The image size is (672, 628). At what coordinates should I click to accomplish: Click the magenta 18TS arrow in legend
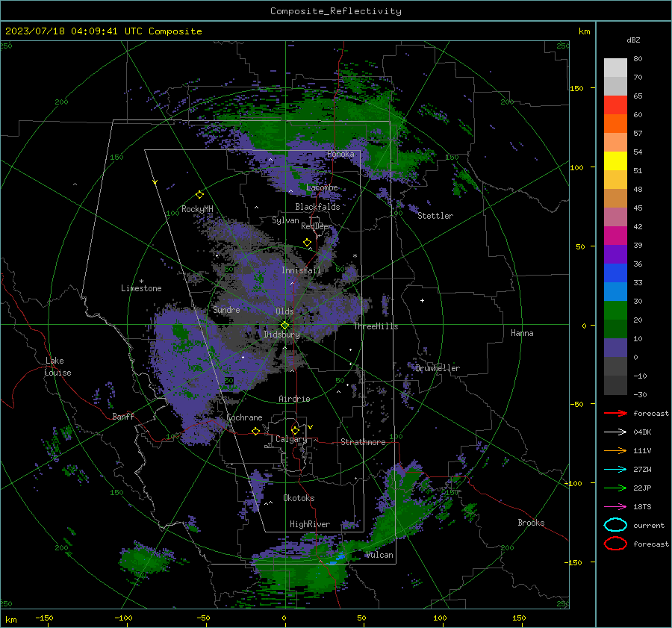(x=615, y=507)
